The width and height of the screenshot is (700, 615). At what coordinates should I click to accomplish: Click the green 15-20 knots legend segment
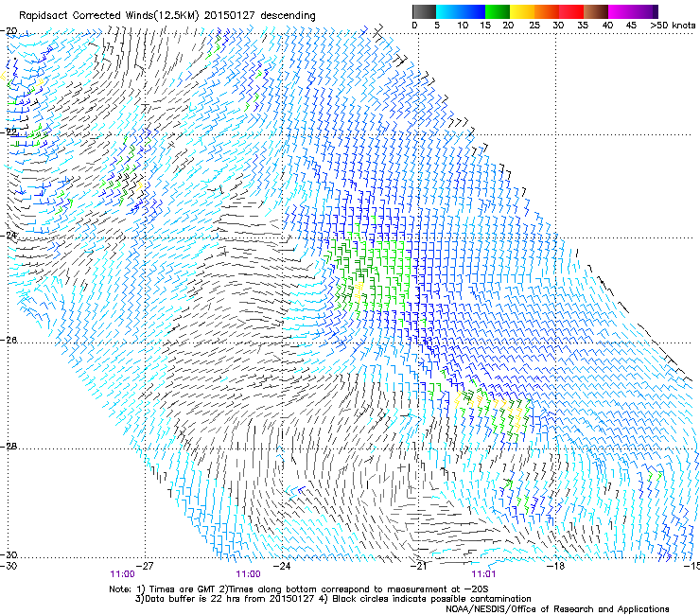pyautogui.click(x=498, y=11)
